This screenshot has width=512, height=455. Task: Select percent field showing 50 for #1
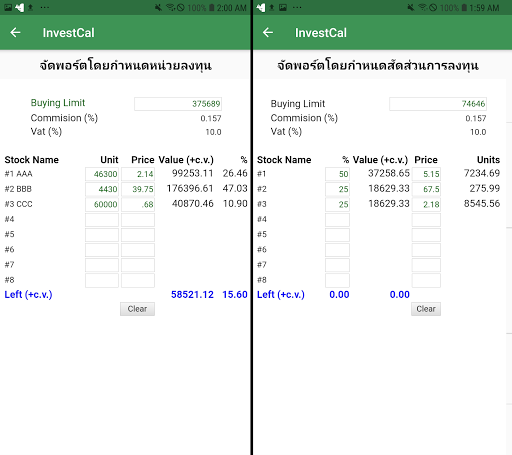pyautogui.click(x=337, y=174)
